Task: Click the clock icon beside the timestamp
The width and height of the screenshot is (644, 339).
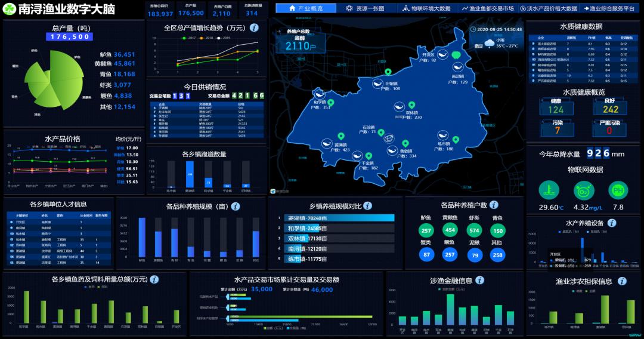Action: tap(473, 29)
